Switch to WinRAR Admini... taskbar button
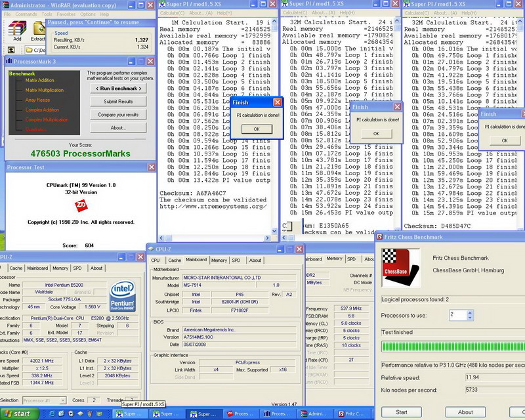525x420 pixels. pos(314,413)
